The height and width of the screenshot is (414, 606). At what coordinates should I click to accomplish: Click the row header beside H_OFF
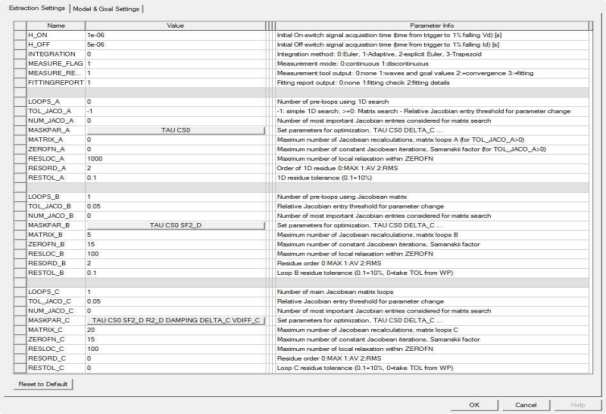coord(20,45)
